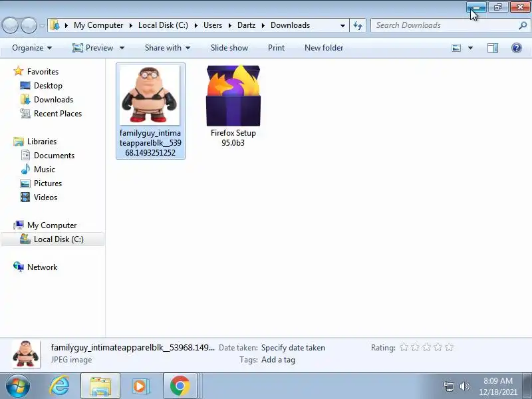Image resolution: width=532 pixels, height=399 pixels.
Task: Click the Show desktop strip
Action: [x=527, y=386]
